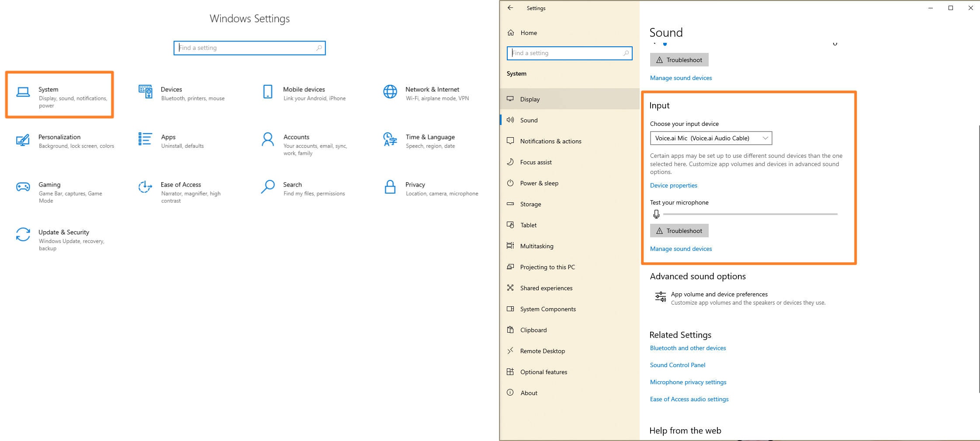Go back with the Settings back arrow

coord(510,8)
